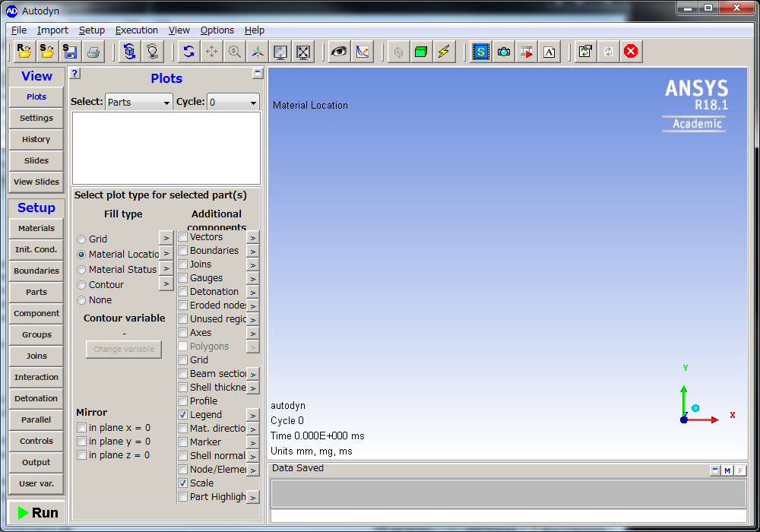
Task: Click the camera capture image icon
Action: click(x=504, y=52)
